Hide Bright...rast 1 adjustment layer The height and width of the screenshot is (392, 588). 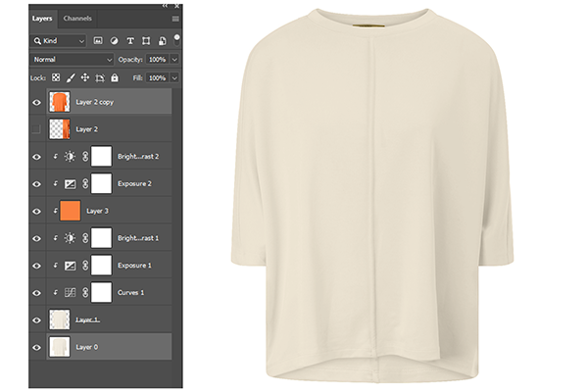[37, 238]
